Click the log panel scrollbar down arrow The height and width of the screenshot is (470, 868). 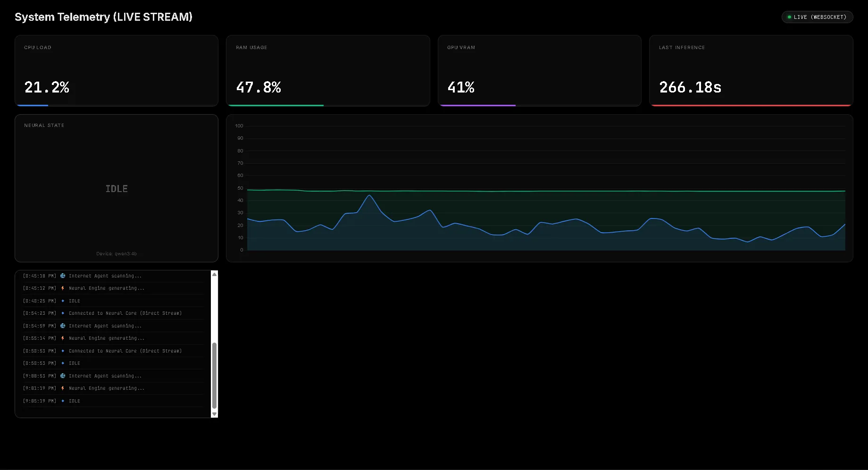pos(215,414)
